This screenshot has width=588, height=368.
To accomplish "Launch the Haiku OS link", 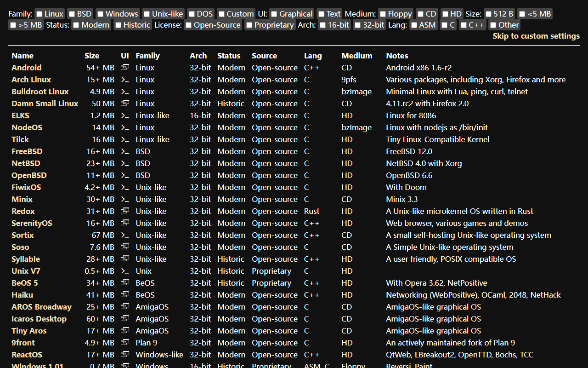I will (23, 295).
